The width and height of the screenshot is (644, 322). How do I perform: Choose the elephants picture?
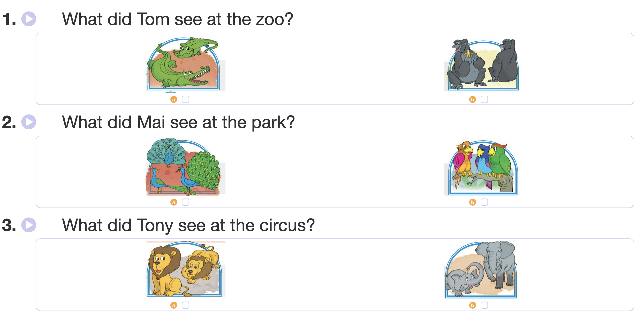[481, 270]
